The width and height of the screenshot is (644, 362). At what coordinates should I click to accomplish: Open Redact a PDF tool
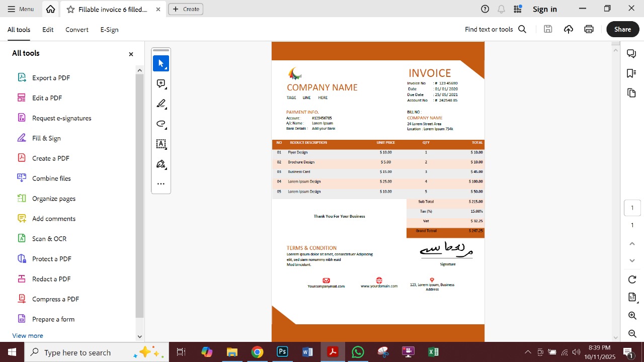tap(51, 279)
